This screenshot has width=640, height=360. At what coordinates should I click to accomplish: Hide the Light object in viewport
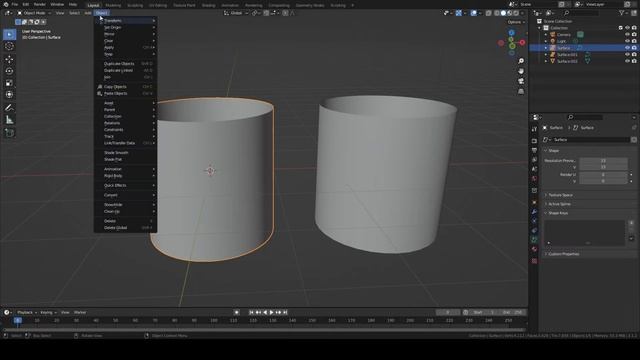627,41
